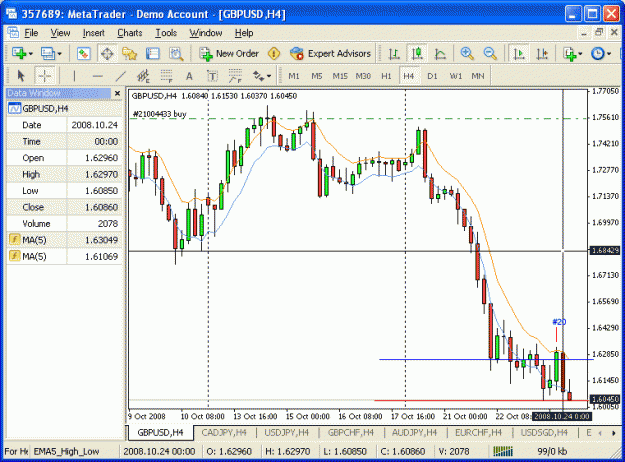Open the Tools menu
Image resolution: width=625 pixels, height=462 pixels.
(166, 33)
